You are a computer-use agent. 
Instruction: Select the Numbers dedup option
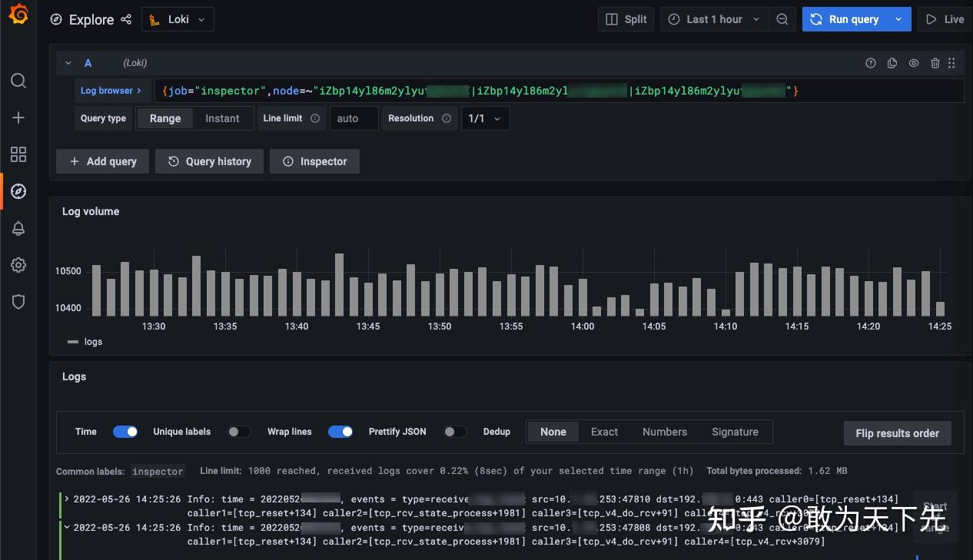pyautogui.click(x=665, y=432)
